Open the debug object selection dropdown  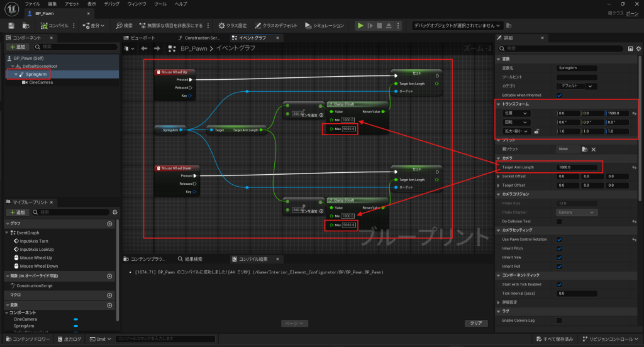click(457, 26)
